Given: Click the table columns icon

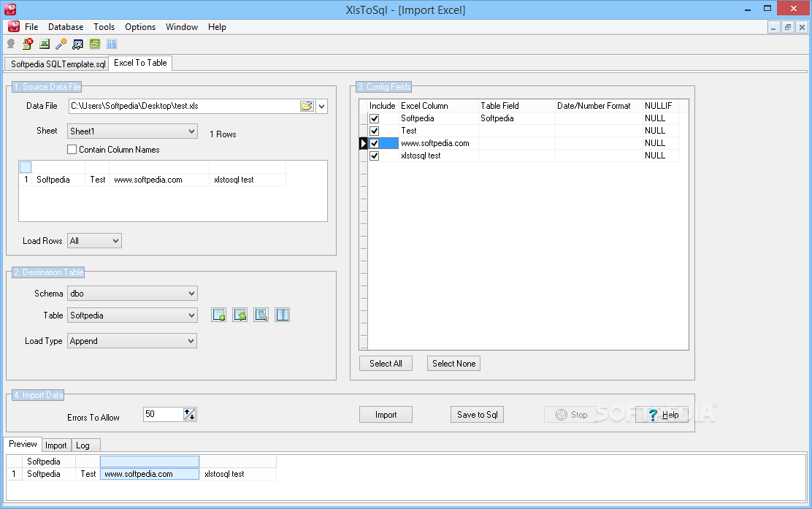Looking at the screenshot, I should [283, 315].
